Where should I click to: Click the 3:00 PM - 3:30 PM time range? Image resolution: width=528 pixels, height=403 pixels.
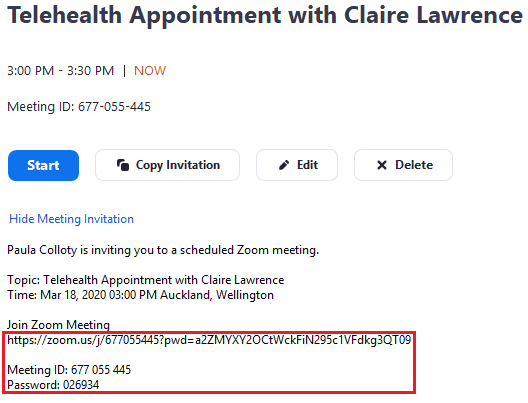click(x=61, y=71)
